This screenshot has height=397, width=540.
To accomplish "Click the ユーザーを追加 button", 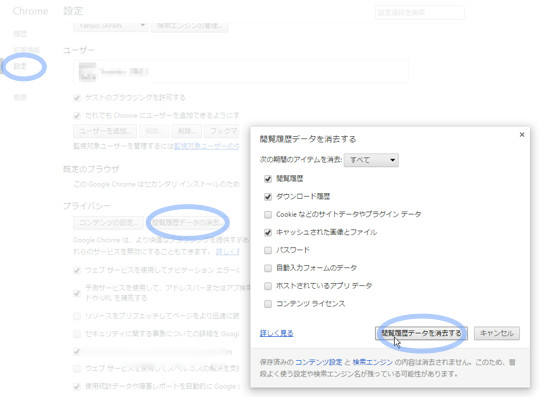I will [105, 131].
